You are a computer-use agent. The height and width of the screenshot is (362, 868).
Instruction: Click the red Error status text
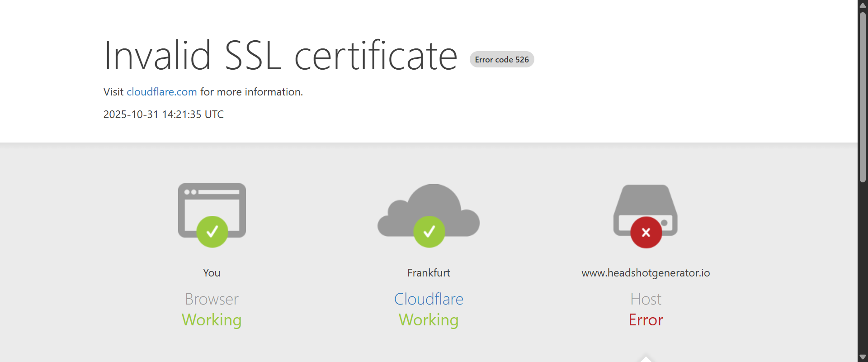(646, 320)
